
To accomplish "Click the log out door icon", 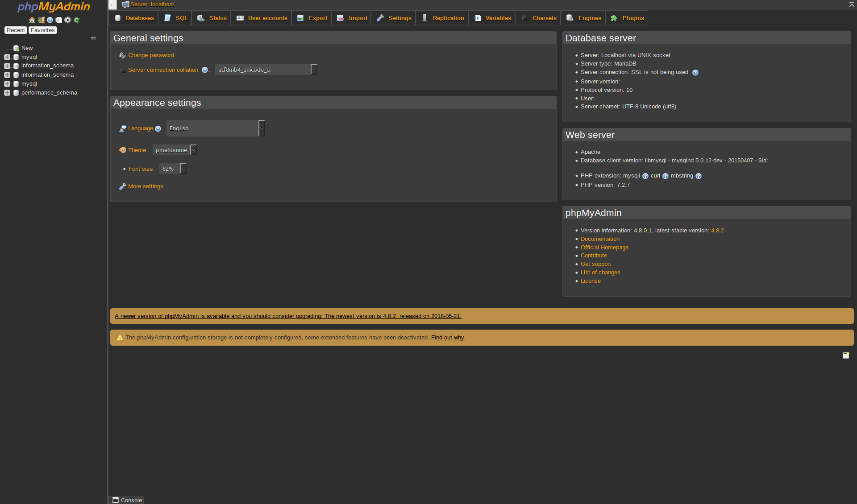I will coord(41,20).
